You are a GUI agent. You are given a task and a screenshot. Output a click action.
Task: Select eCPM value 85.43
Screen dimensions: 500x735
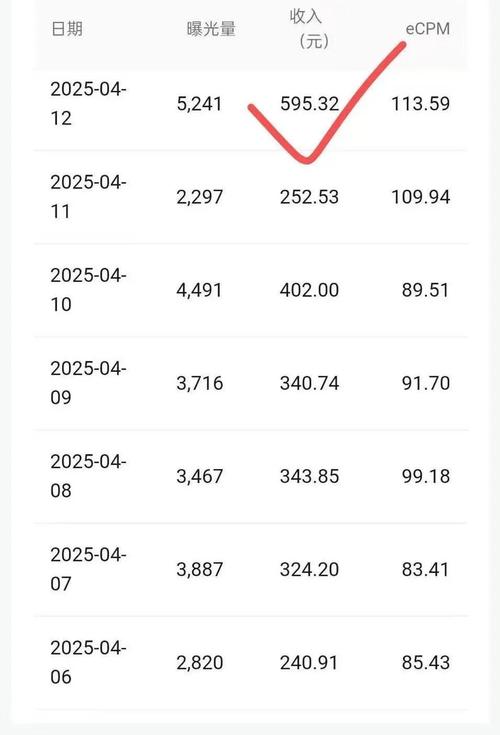[x=426, y=663]
